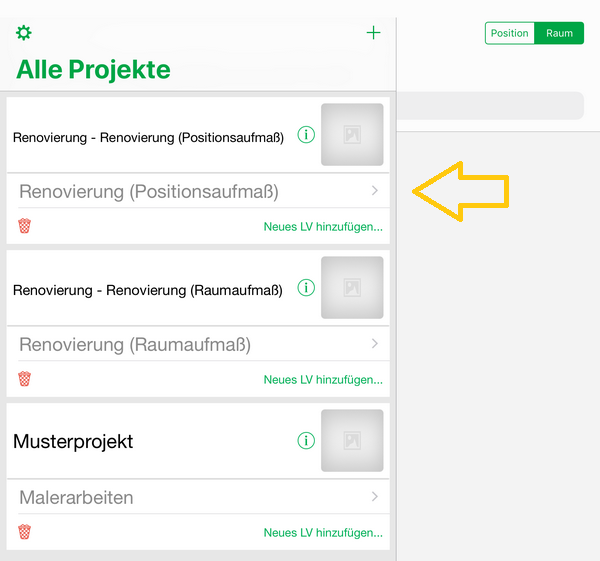Switch to Position mode
Image resolution: width=600 pixels, height=561 pixels.
click(x=510, y=33)
